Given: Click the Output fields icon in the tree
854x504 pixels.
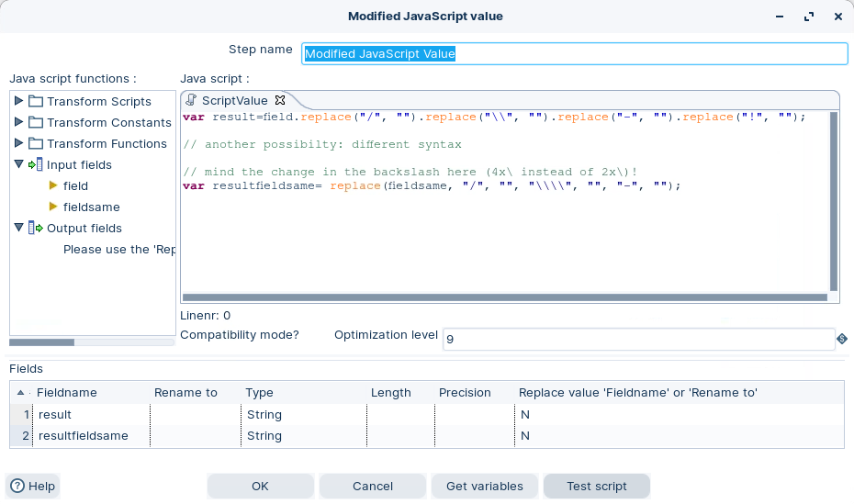Looking at the screenshot, I should point(36,229).
